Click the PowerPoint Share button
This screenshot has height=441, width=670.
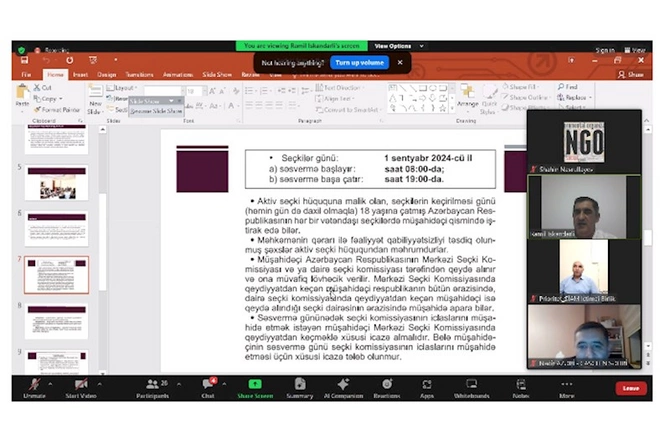pos(631,74)
